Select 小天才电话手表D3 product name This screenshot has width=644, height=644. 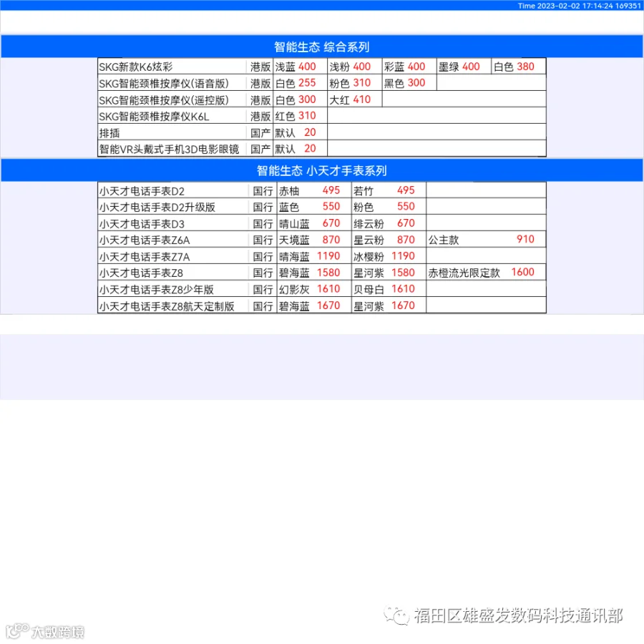pyautogui.click(x=142, y=224)
